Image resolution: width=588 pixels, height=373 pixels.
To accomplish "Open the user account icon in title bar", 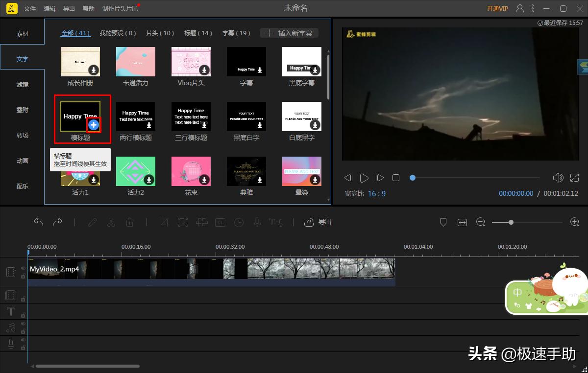I will (x=520, y=8).
